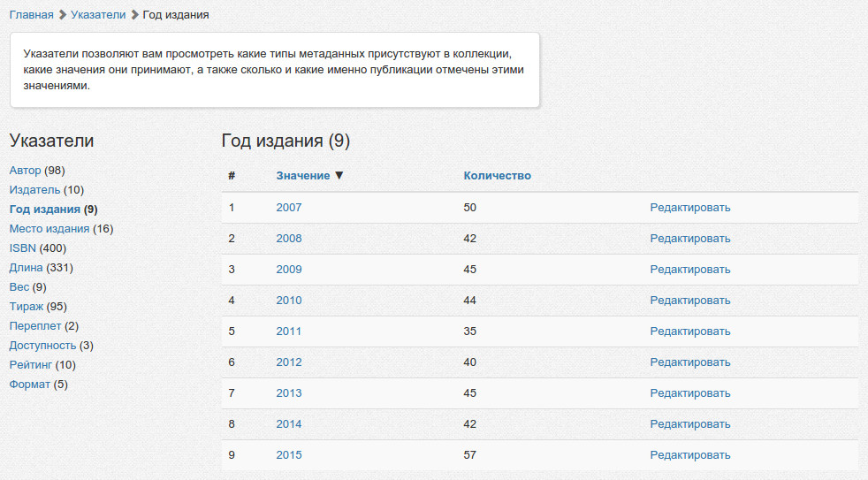The width and height of the screenshot is (868, 480).
Task: Sort table by Значение column header
Action: (x=303, y=176)
